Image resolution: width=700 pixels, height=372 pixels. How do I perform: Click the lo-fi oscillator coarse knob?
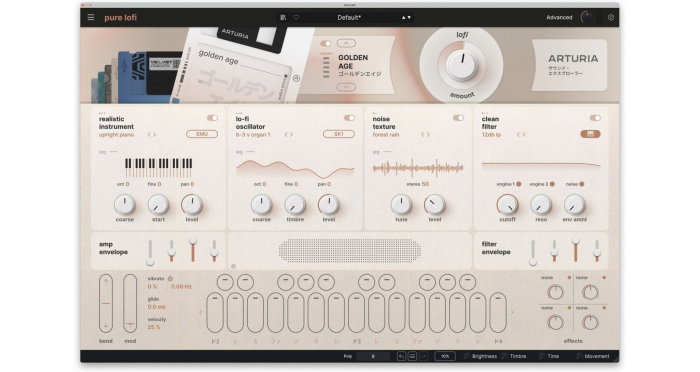pyautogui.click(x=261, y=205)
